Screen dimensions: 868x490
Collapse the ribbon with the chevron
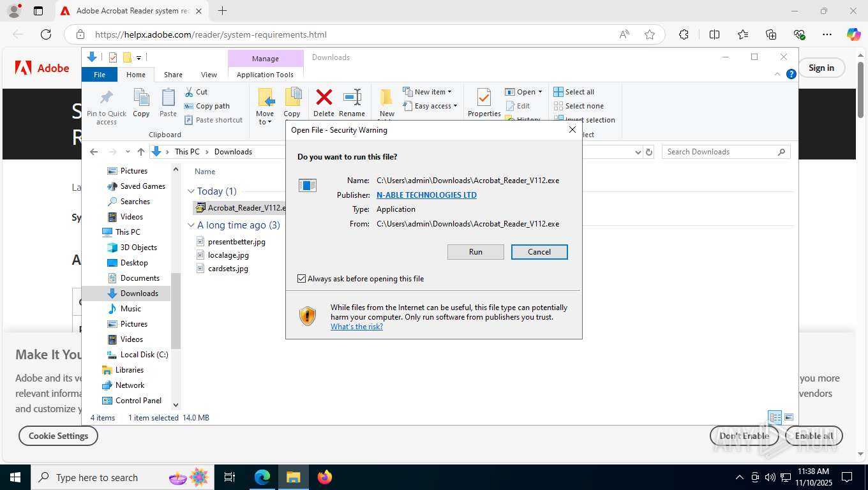coord(777,74)
